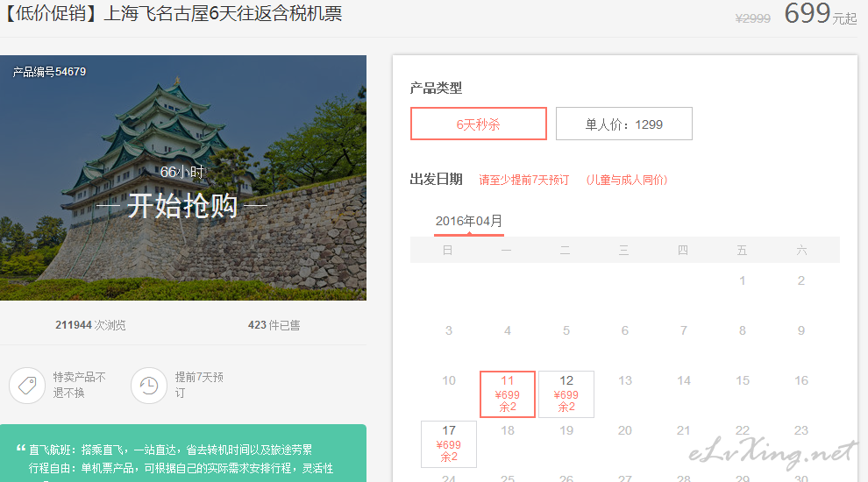This screenshot has height=482, width=868.
Task: Click the 产品编号54679 label
Action: (x=49, y=72)
